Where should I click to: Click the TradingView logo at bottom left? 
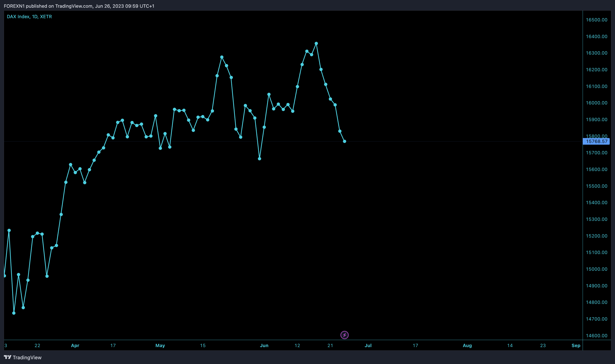22,357
